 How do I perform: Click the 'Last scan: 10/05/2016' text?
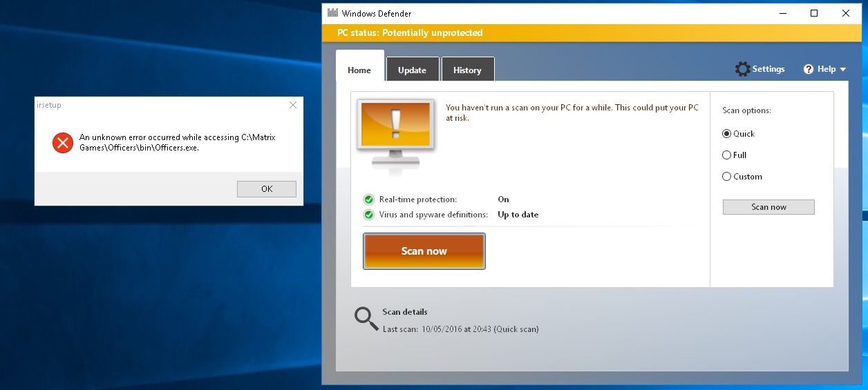[x=461, y=329]
